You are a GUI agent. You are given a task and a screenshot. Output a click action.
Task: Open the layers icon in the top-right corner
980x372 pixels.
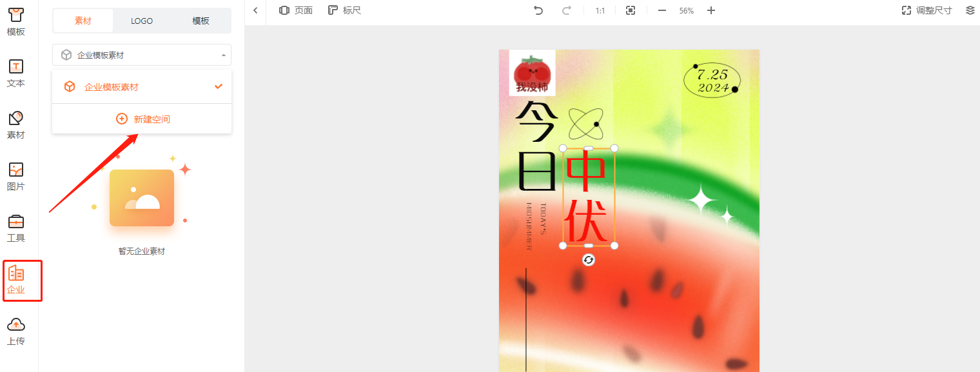(x=970, y=10)
